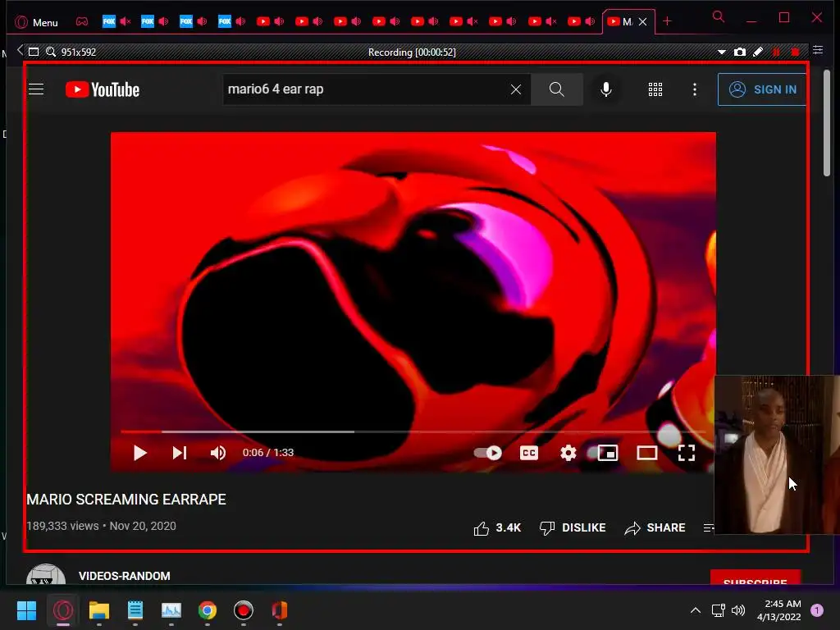Viewport: 840px width, 630px height.
Task: Open Microsoft Office from the taskbar
Action: 280,610
